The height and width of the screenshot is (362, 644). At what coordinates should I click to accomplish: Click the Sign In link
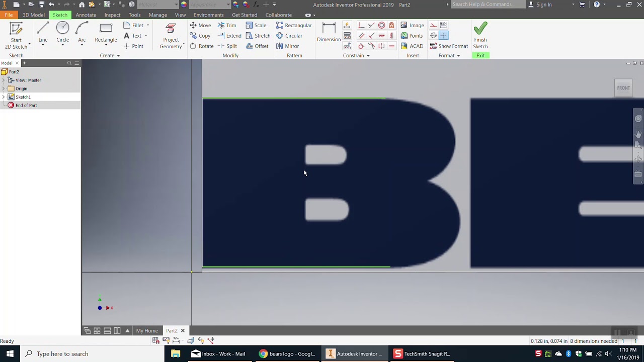pyautogui.click(x=544, y=5)
